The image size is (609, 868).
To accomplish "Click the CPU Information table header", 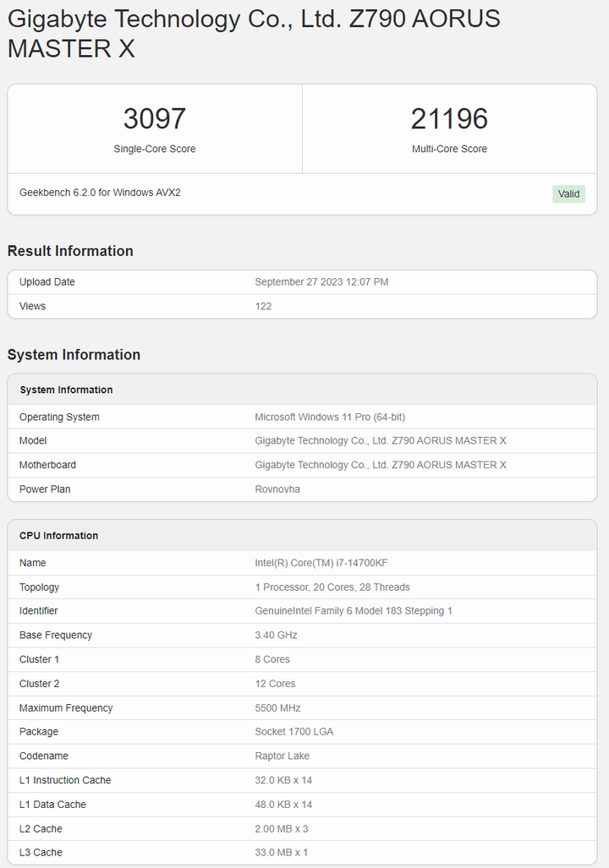I will click(x=58, y=536).
